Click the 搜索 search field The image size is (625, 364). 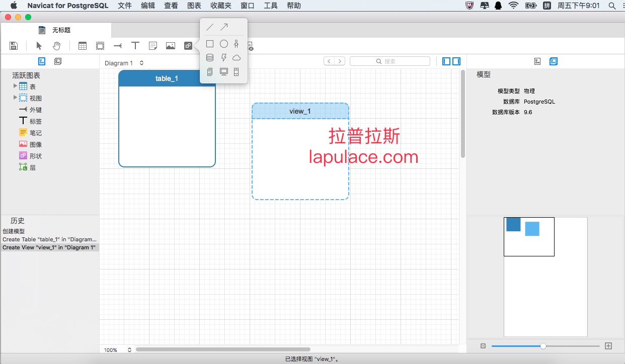390,61
